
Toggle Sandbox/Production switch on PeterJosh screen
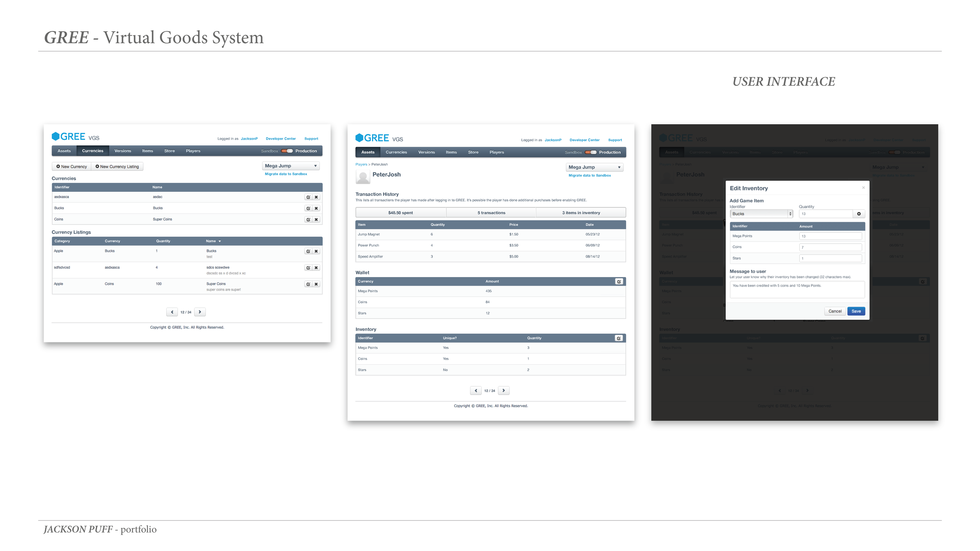click(x=591, y=152)
